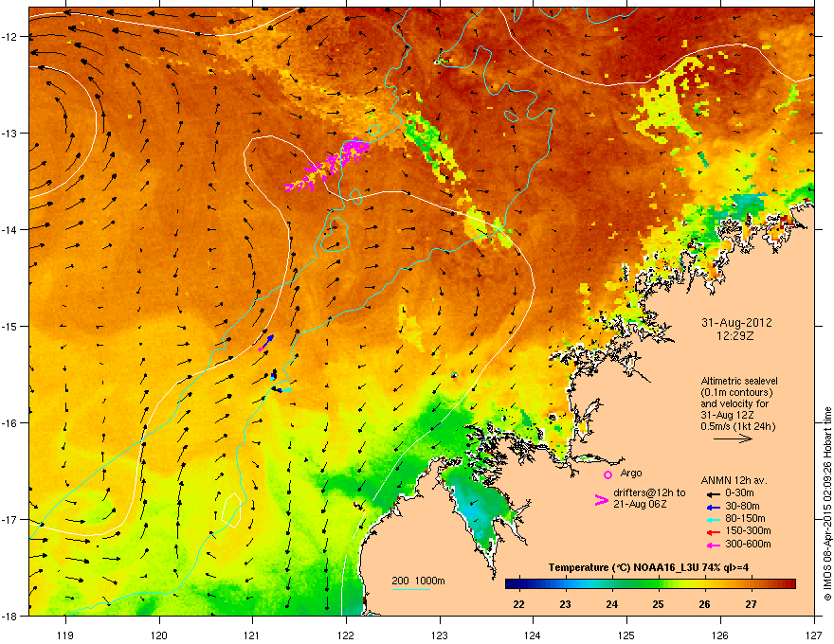Click colorbar tick label 27
Image resolution: width=834 pixels, height=644 pixels.
coord(751,604)
